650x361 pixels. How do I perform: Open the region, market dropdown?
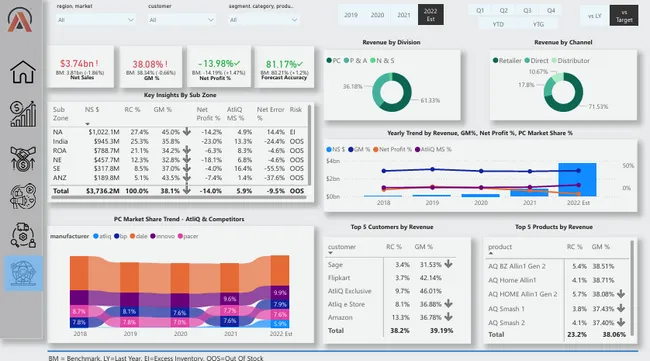coord(96,19)
